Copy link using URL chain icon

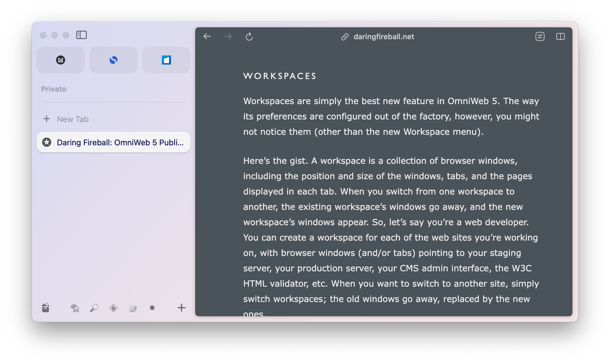coord(345,37)
